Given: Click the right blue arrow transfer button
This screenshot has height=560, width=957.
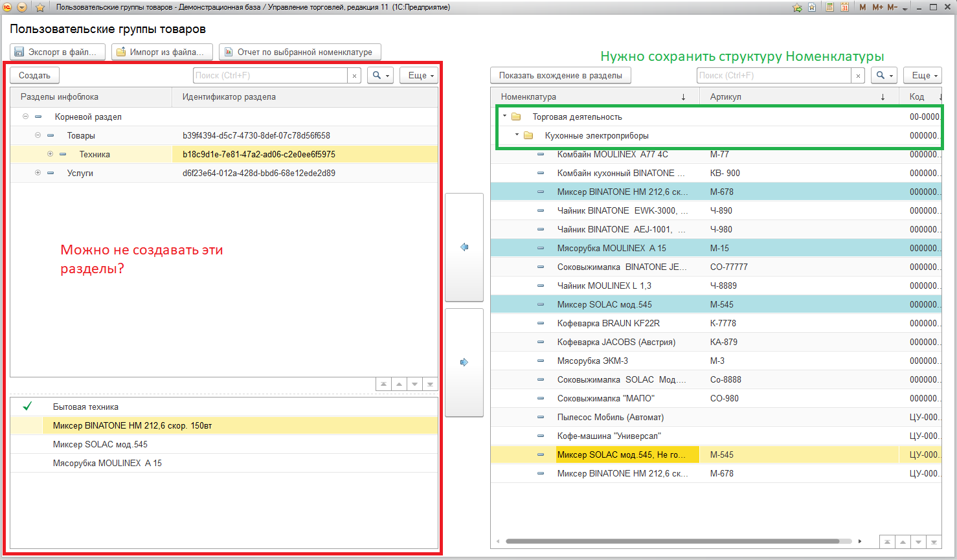Looking at the screenshot, I should pyautogui.click(x=464, y=363).
